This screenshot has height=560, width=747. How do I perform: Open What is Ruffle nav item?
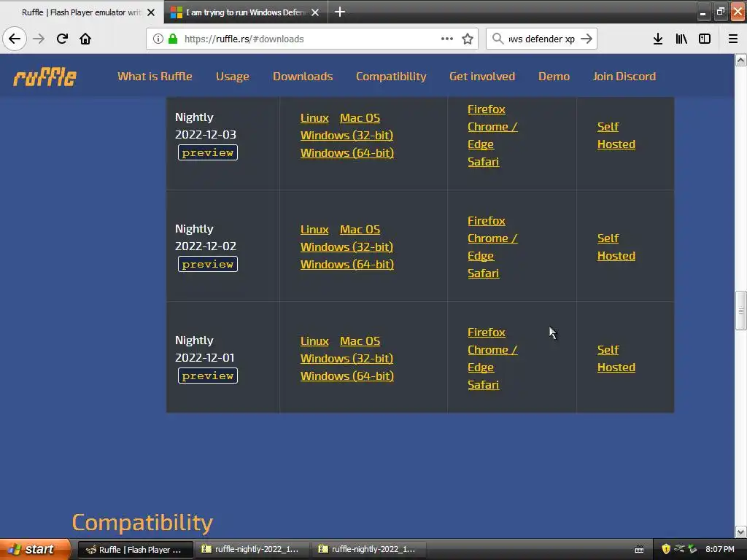coord(155,76)
